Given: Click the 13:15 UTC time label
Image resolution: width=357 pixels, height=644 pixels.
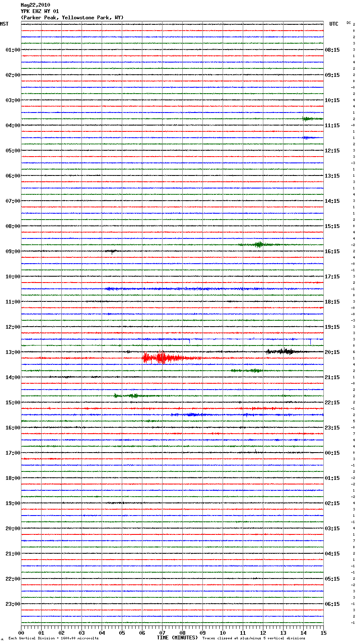Looking at the screenshot, I should click(332, 176).
